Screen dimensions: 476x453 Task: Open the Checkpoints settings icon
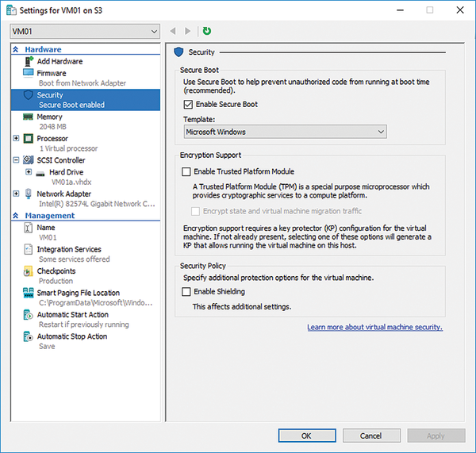point(29,271)
